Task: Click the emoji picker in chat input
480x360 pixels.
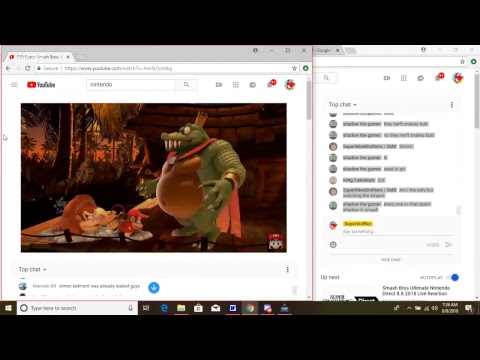Action: click(x=333, y=245)
